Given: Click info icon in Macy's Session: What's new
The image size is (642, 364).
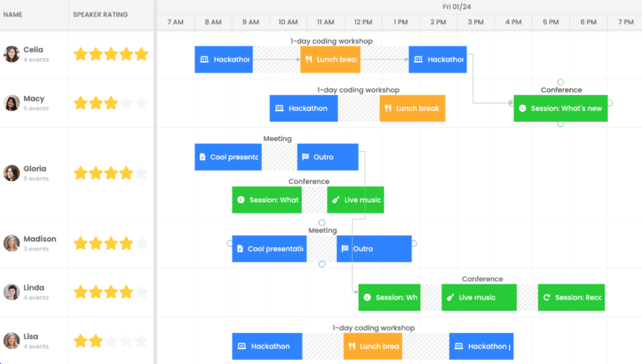Looking at the screenshot, I should (522, 109).
